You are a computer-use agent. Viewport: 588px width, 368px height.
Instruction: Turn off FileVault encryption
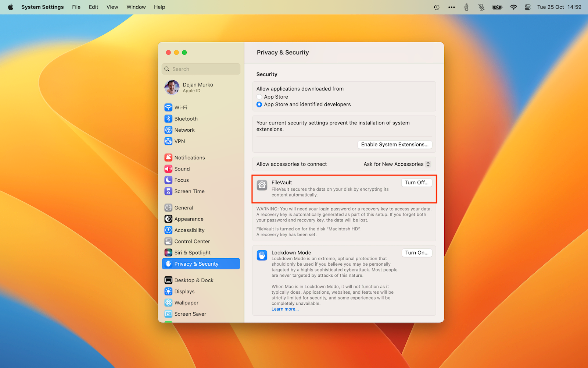(416, 183)
